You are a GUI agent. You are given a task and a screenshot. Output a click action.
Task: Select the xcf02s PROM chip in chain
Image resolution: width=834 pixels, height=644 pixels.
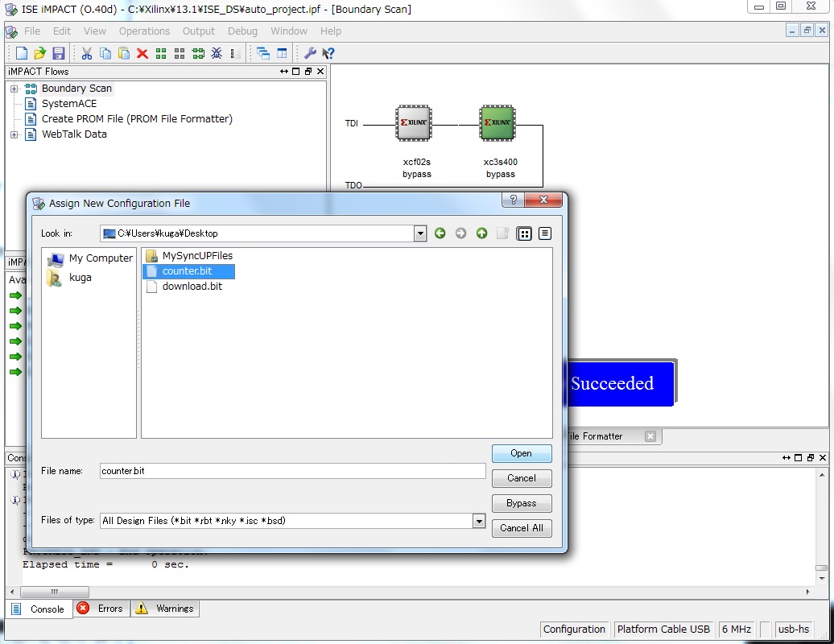click(x=414, y=123)
